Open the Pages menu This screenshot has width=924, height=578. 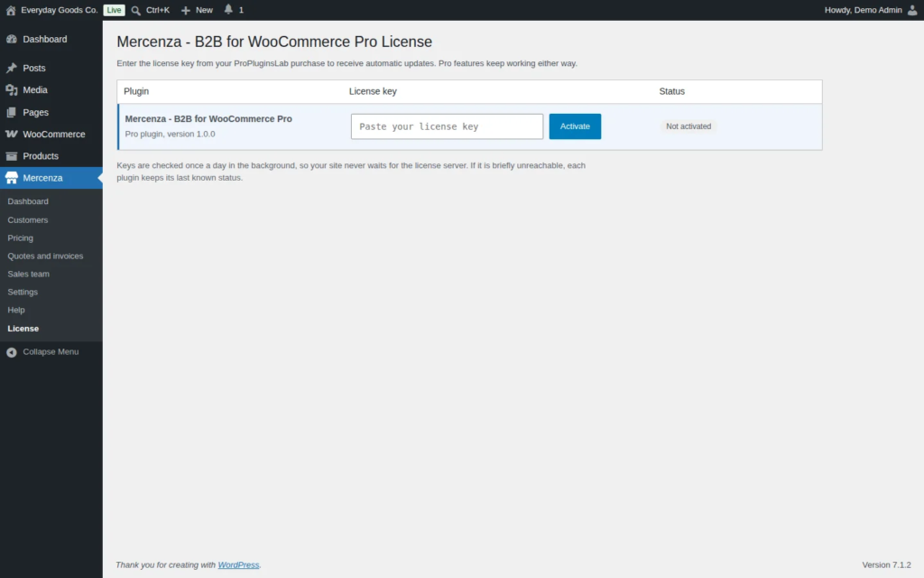[x=35, y=112]
